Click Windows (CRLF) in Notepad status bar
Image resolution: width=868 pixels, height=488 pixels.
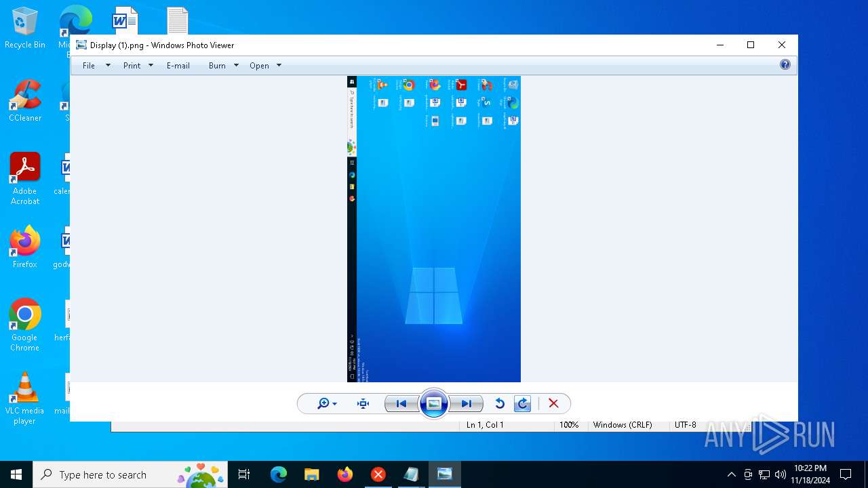(623, 425)
